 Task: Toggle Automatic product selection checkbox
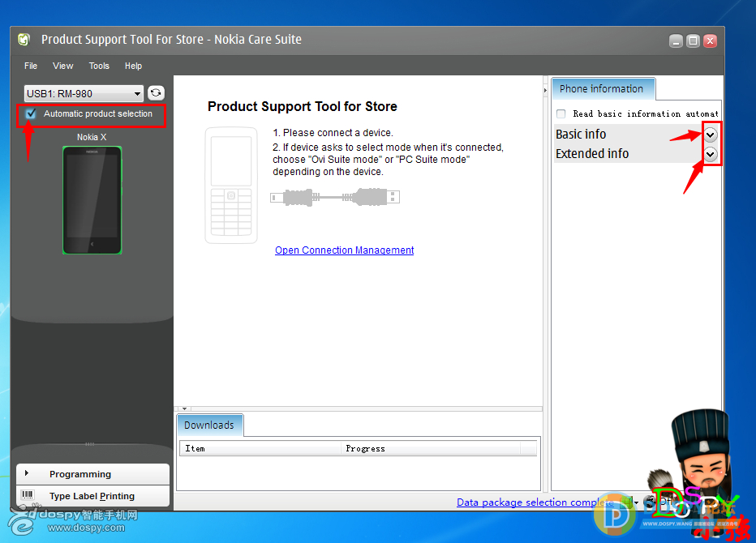pyautogui.click(x=31, y=113)
